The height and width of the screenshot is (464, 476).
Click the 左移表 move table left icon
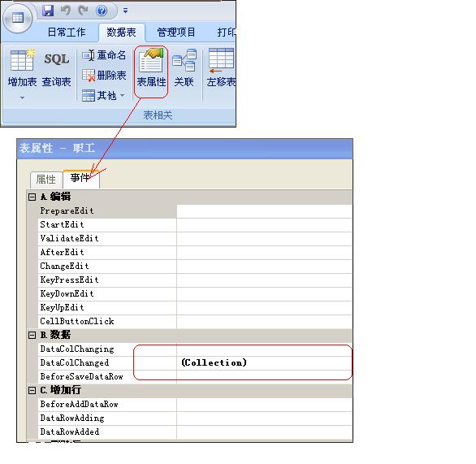(x=221, y=68)
